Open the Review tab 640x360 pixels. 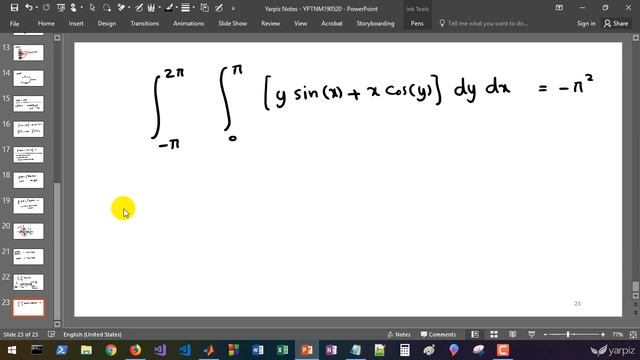(271, 23)
